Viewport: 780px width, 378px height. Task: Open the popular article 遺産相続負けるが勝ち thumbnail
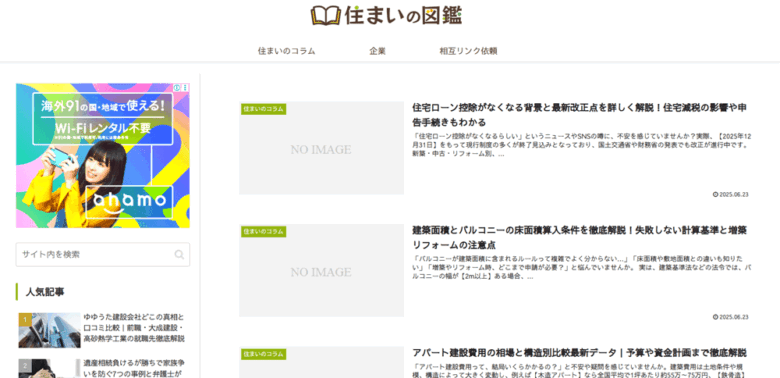pos(49,369)
